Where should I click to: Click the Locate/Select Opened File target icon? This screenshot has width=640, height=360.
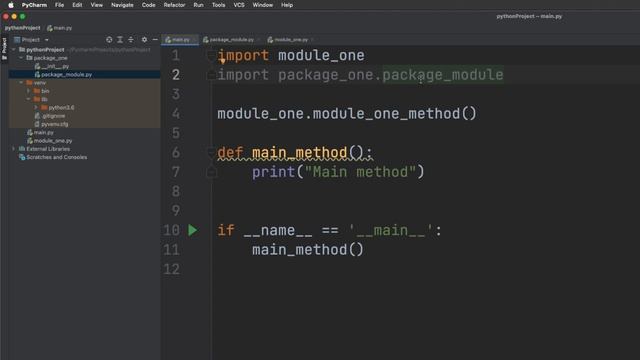click(109, 40)
